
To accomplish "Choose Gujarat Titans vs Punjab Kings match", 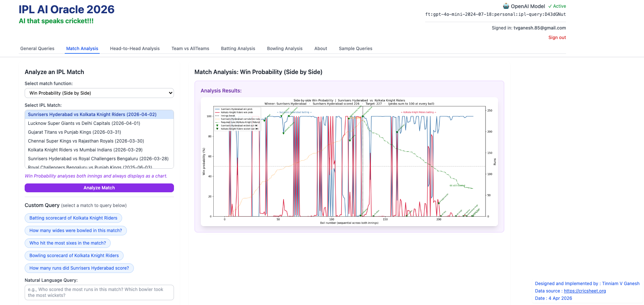I will click(74, 132).
